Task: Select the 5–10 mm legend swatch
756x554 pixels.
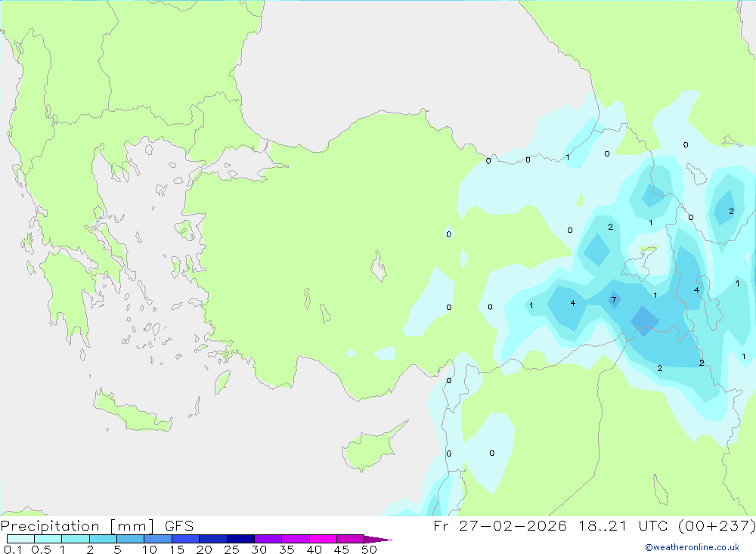Action: [131, 539]
